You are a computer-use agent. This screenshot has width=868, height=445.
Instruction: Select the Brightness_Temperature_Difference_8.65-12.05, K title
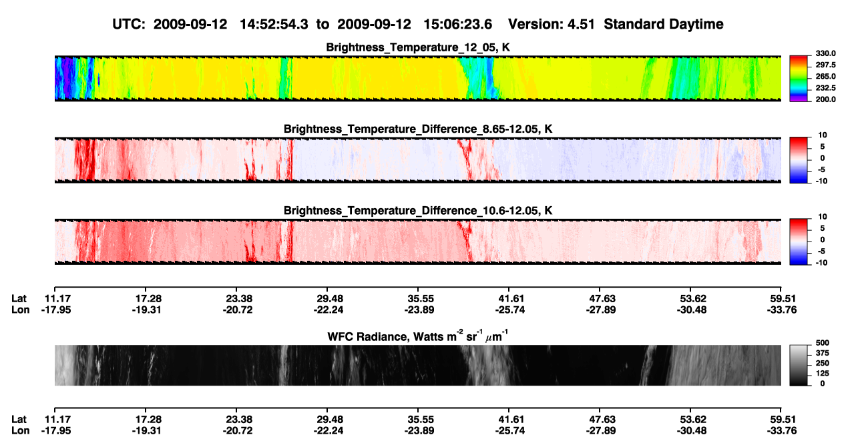(x=418, y=129)
